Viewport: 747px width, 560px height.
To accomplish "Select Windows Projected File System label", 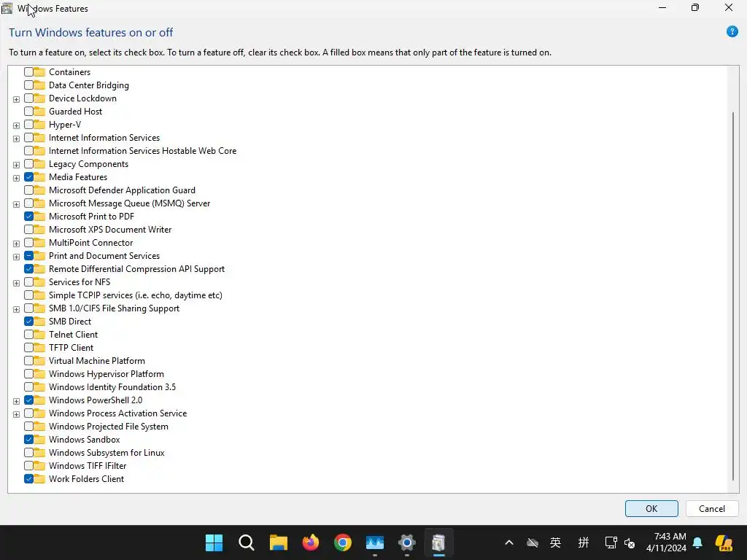I will 109,427.
